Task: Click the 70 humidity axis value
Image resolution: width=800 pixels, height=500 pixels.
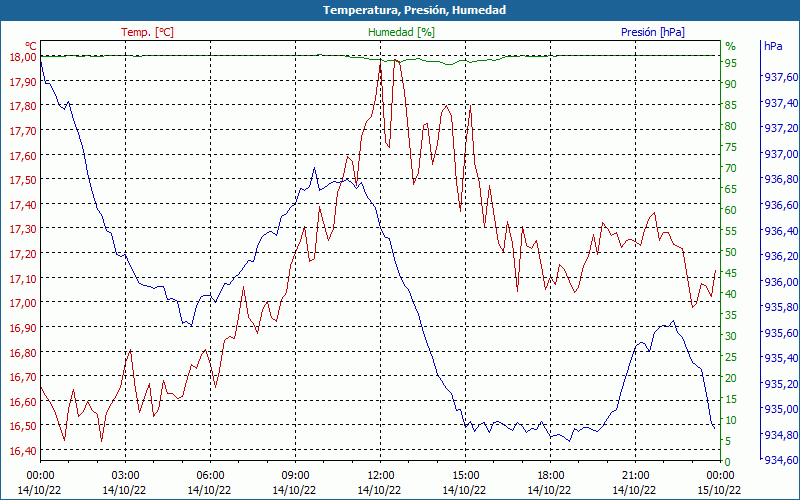Action: tap(731, 168)
